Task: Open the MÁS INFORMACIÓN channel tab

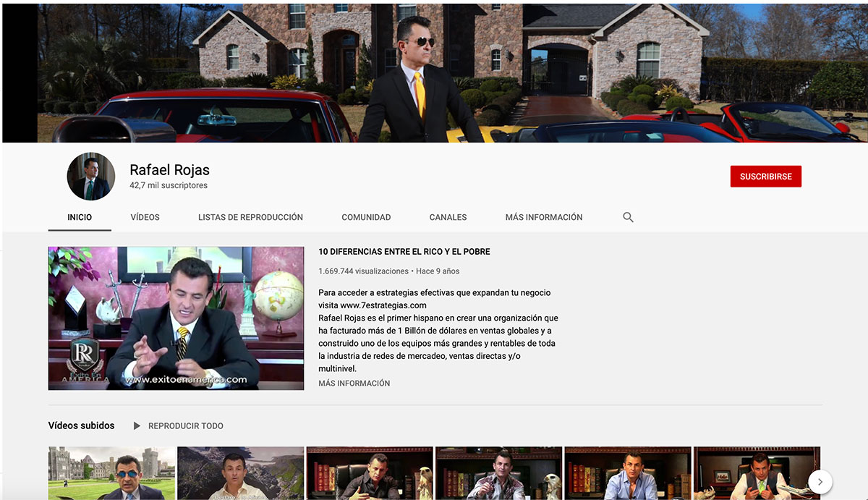Action: pos(544,217)
